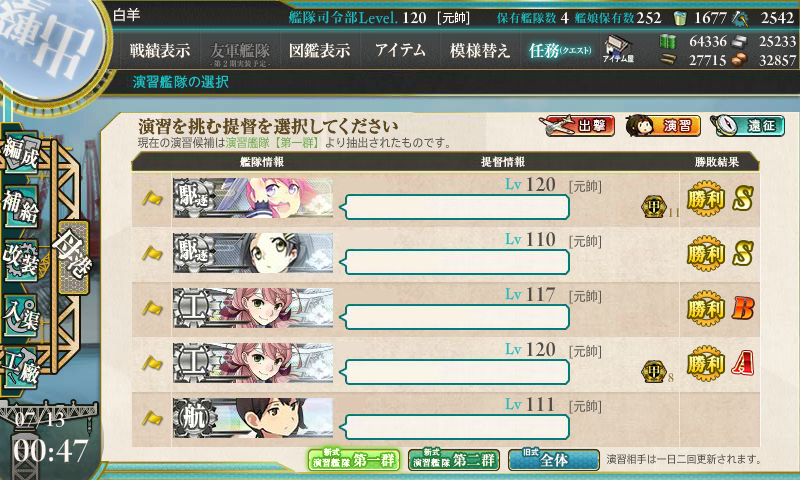Image resolution: width=800 pixels, height=480 pixels.
Task: Open 模様替え furniture menu
Action: pos(480,50)
